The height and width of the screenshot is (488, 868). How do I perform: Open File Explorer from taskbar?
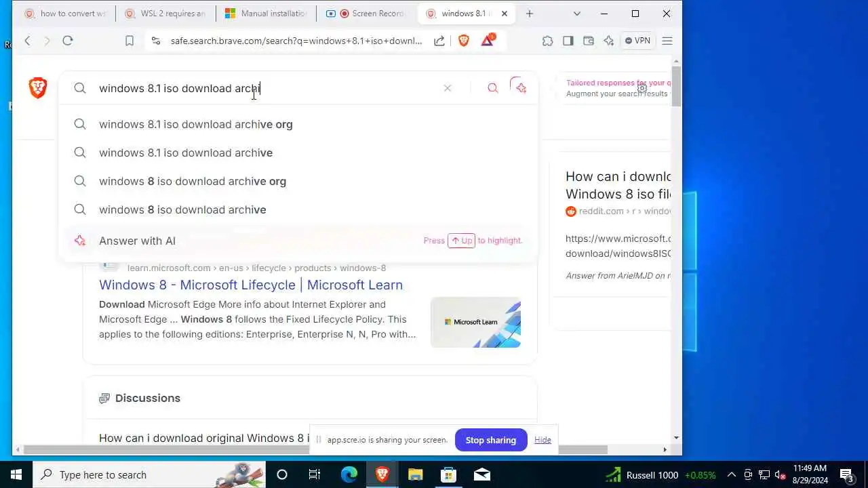point(415,474)
